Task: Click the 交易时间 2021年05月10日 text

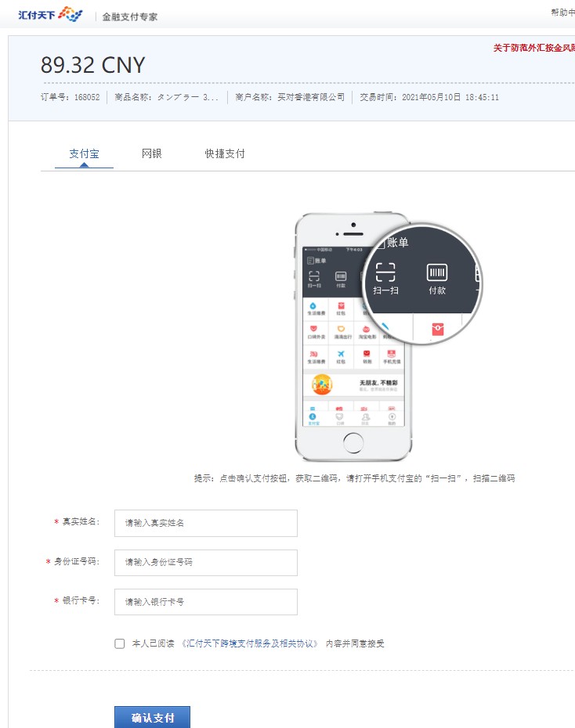Action: (429, 97)
